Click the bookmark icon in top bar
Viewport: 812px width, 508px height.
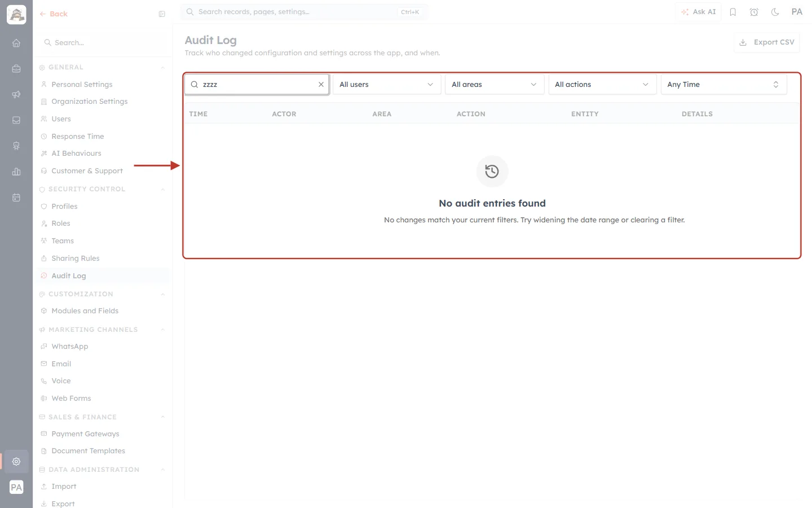coord(733,12)
